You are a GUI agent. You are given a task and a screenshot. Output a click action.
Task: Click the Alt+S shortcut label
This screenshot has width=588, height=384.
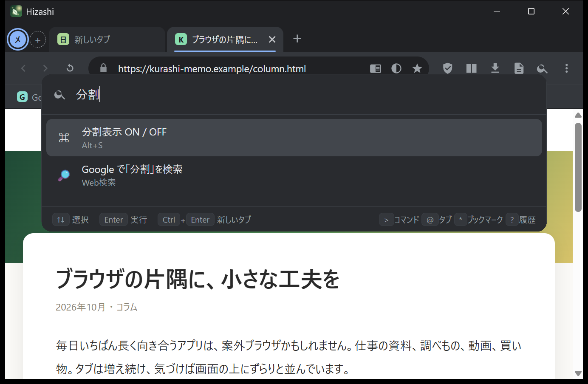coord(92,145)
